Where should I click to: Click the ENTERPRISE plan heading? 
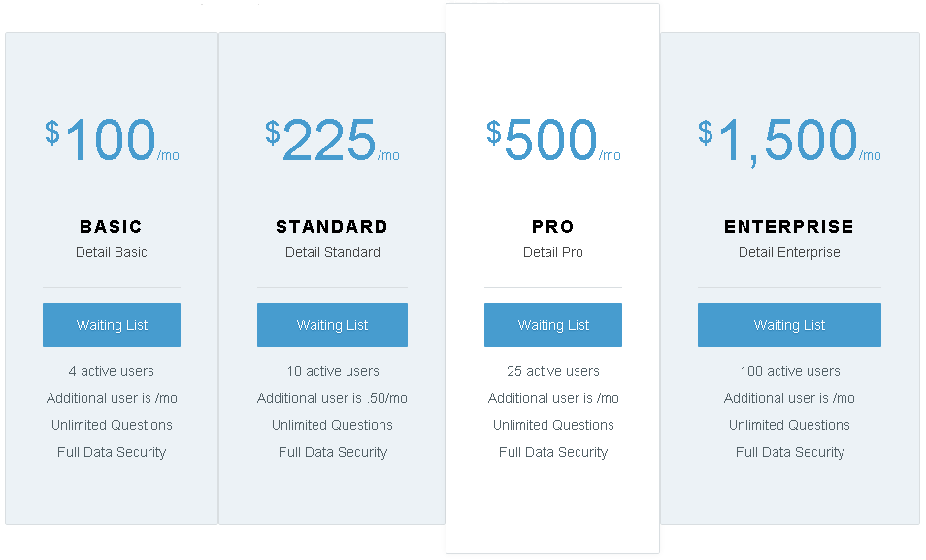pyautogui.click(x=789, y=227)
